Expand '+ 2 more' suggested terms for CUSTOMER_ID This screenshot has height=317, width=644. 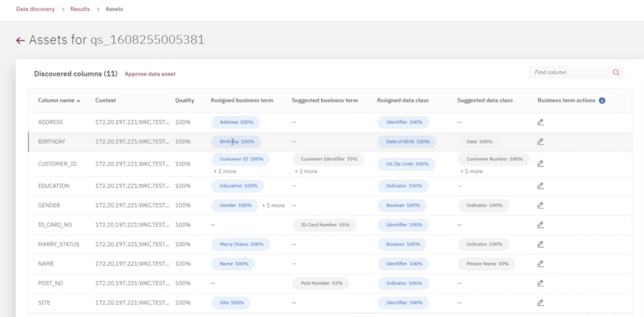(306, 171)
